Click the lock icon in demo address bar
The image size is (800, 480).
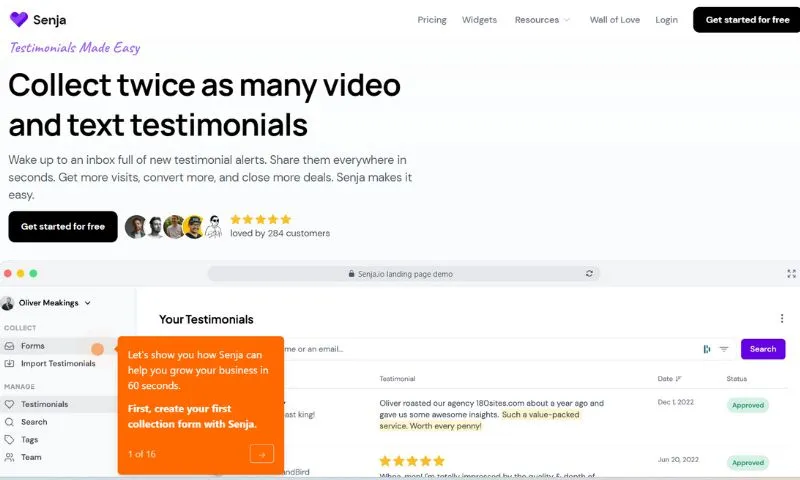(x=351, y=273)
